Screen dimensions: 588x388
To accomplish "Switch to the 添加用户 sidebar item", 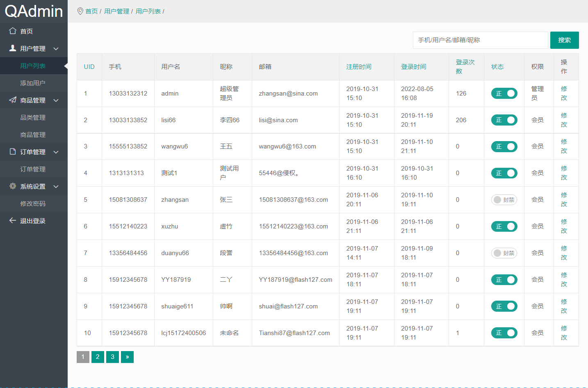I will pos(33,82).
